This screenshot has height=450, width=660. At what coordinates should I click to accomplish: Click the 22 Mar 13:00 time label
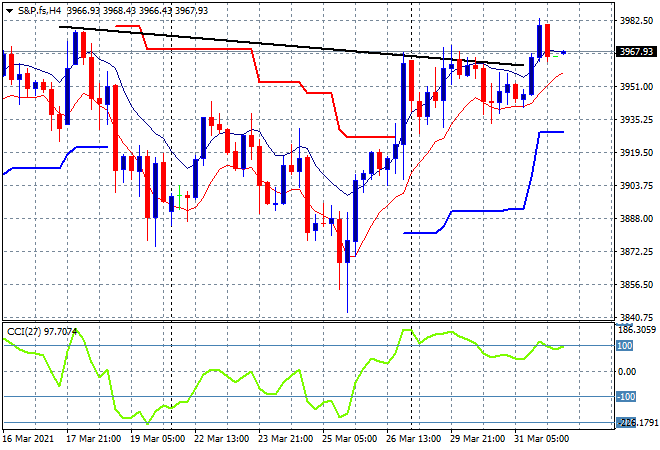pos(221,439)
